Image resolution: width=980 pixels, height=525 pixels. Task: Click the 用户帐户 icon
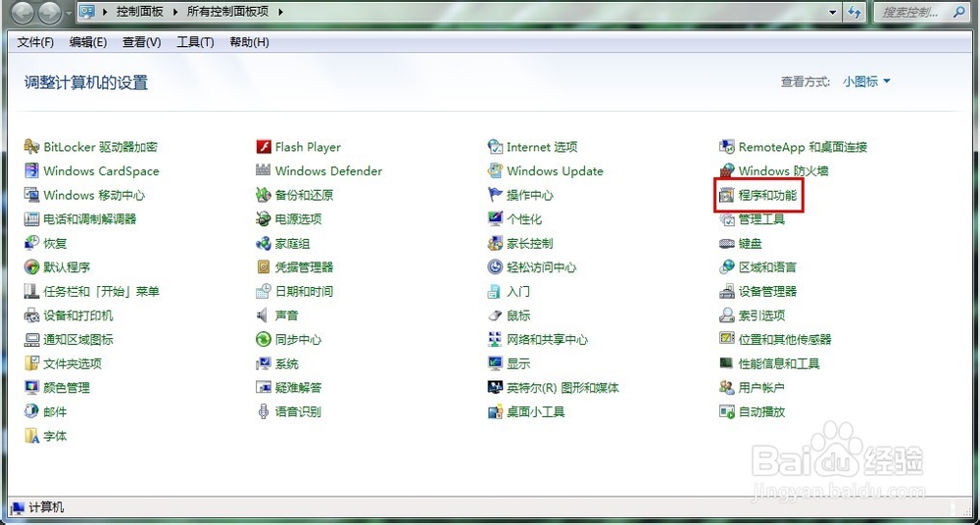tap(727, 388)
